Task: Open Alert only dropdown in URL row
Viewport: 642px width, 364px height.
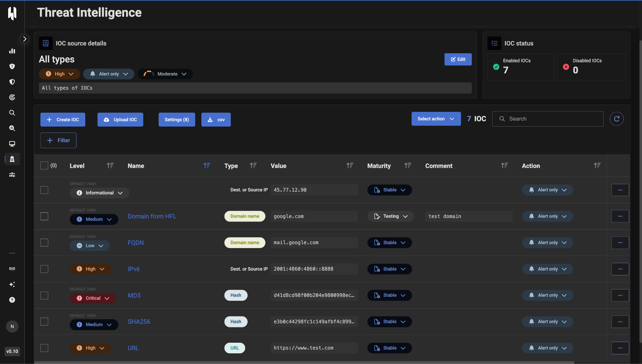Action: (x=547, y=348)
